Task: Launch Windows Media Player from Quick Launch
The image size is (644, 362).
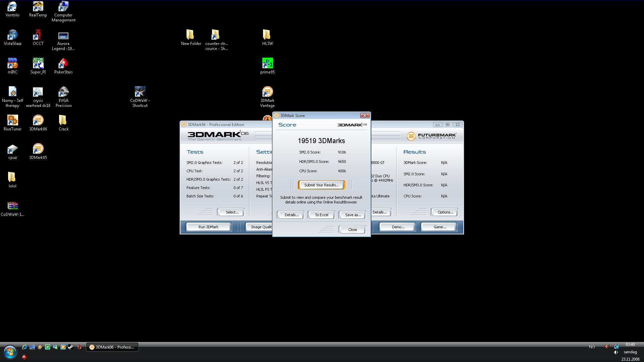Action: (63, 347)
